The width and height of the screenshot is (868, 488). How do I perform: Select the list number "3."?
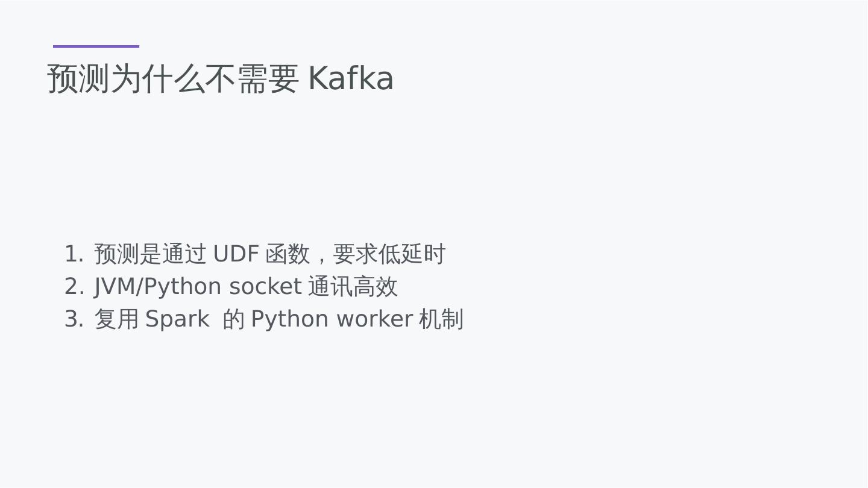[74, 319]
